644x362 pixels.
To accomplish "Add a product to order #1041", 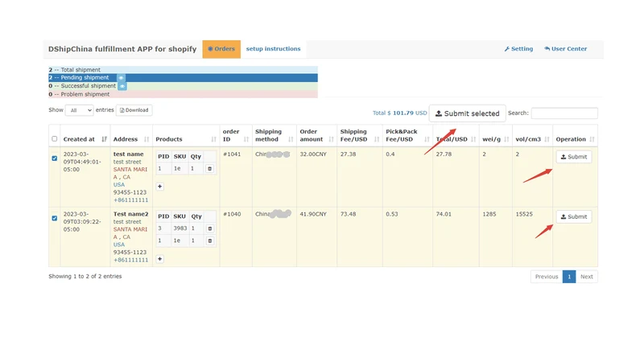I will coord(159,187).
